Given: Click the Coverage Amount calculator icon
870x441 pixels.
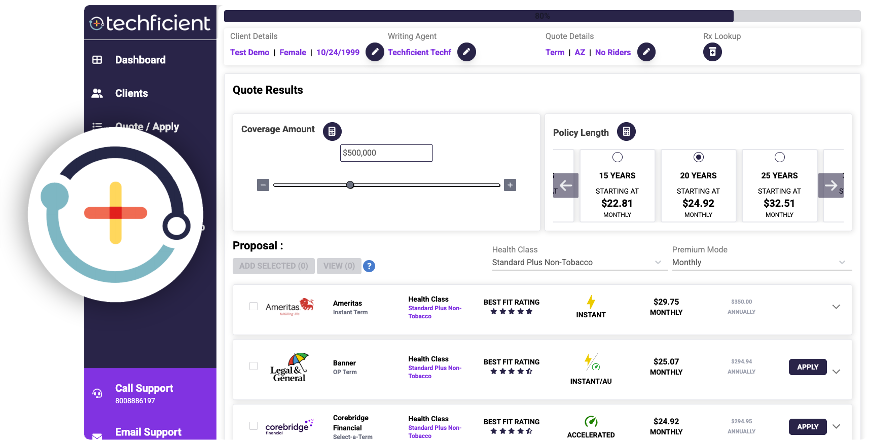Looking at the screenshot, I should tap(332, 131).
